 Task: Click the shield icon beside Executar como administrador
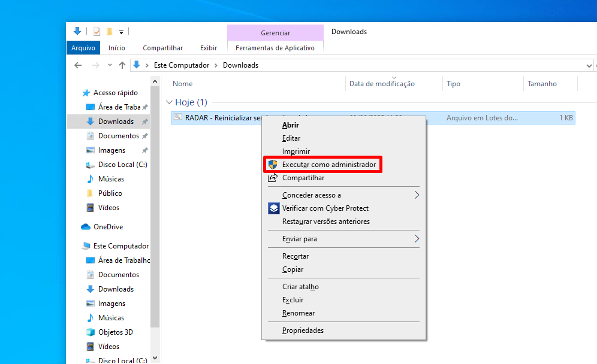tap(273, 165)
